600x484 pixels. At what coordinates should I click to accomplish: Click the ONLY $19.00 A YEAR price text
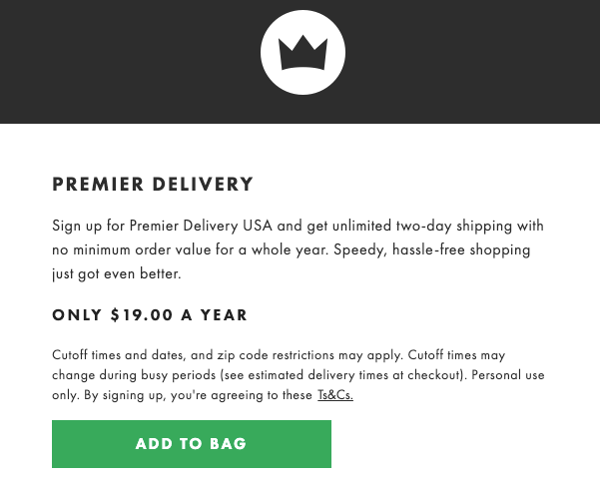coord(150,315)
